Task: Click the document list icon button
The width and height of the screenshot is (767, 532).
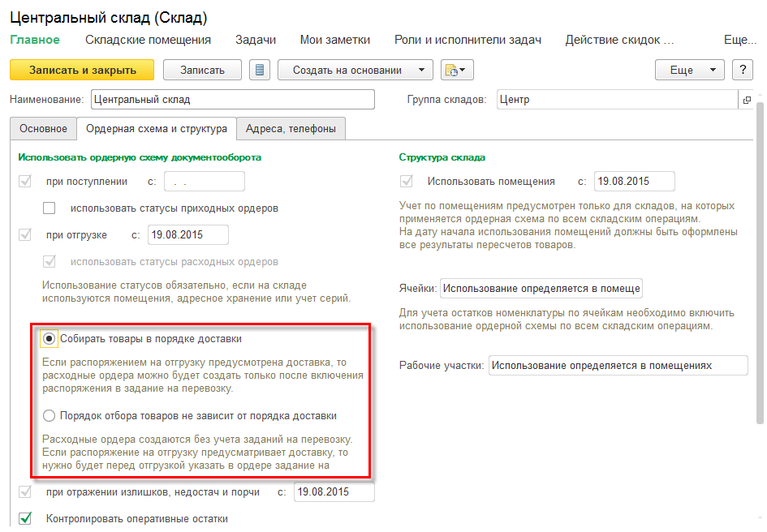Action: tap(261, 70)
